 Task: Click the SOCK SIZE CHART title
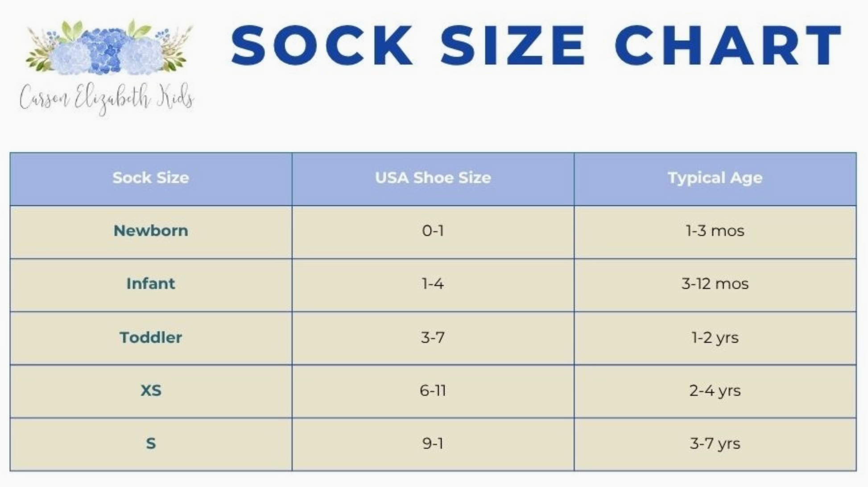(x=536, y=45)
